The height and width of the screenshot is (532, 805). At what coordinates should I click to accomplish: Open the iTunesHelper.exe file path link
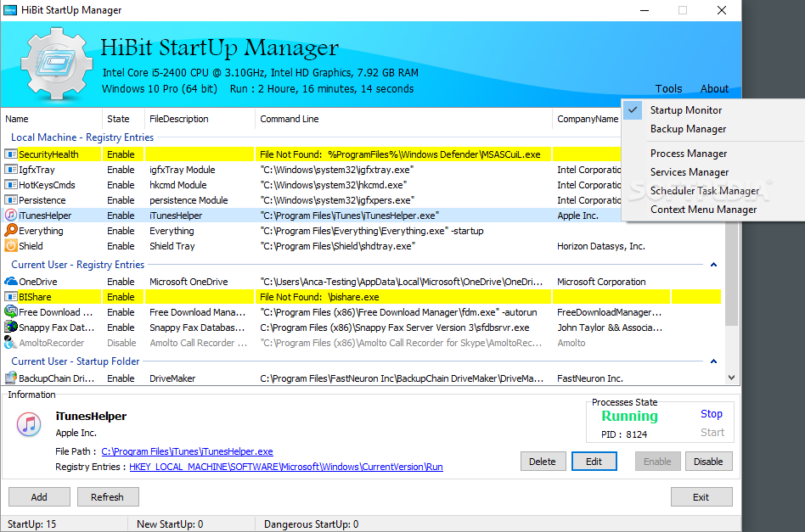coord(187,451)
